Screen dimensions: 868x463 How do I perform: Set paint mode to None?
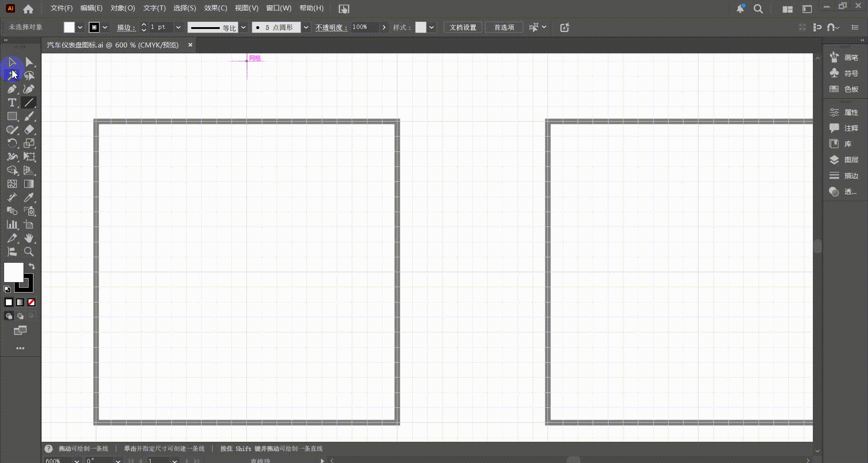click(x=32, y=302)
